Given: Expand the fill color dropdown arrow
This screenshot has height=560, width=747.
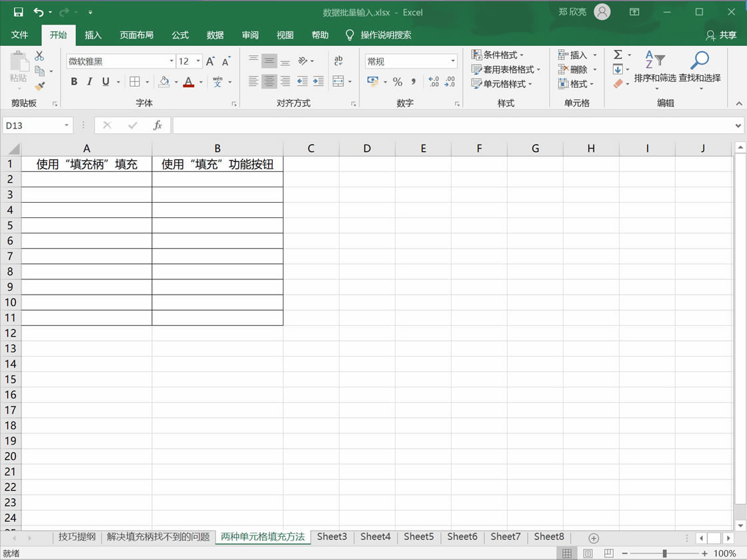Looking at the screenshot, I should pos(175,81).
